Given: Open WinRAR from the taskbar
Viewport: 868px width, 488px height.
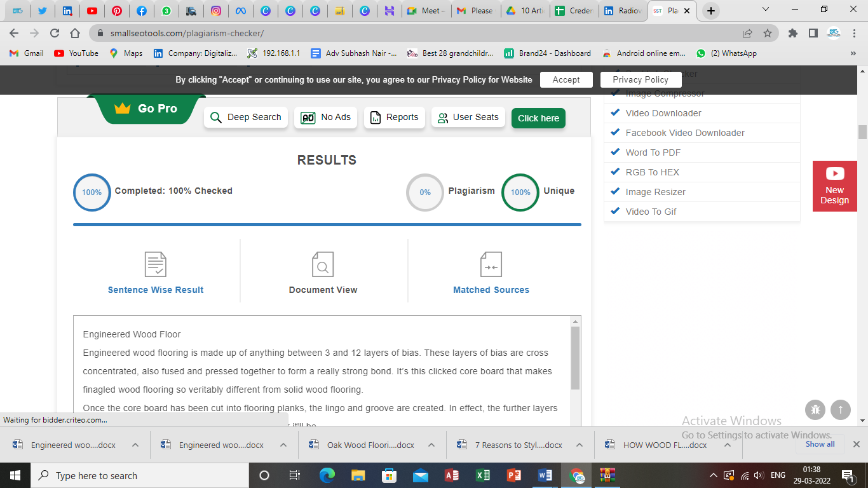Looking at the screenshot, I should coord(607,475).
